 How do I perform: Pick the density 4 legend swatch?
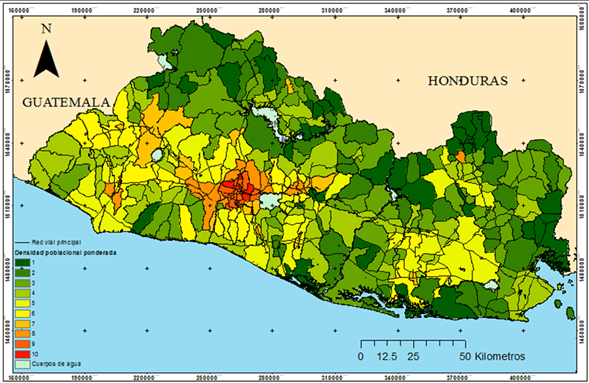(22, 293)
